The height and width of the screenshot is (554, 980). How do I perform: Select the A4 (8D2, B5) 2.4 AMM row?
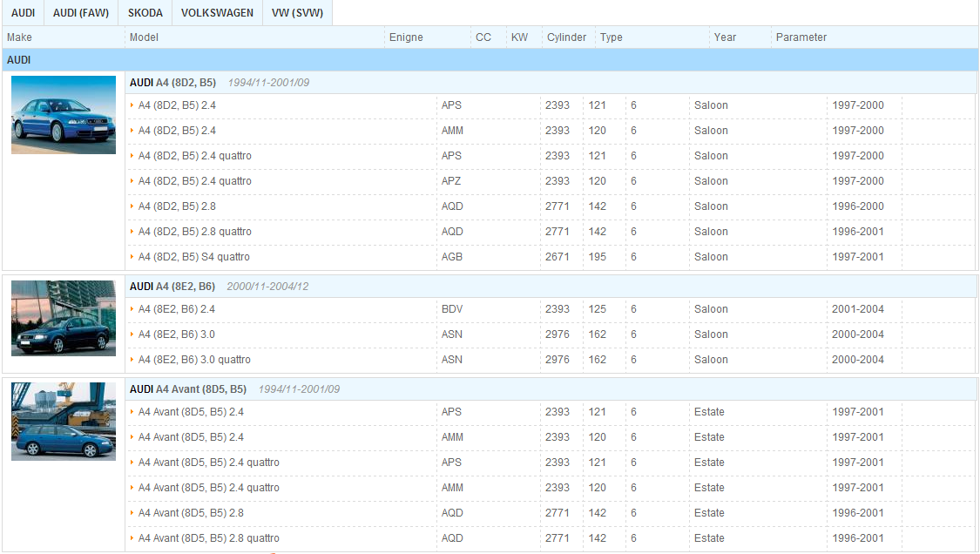coord(550,131)
